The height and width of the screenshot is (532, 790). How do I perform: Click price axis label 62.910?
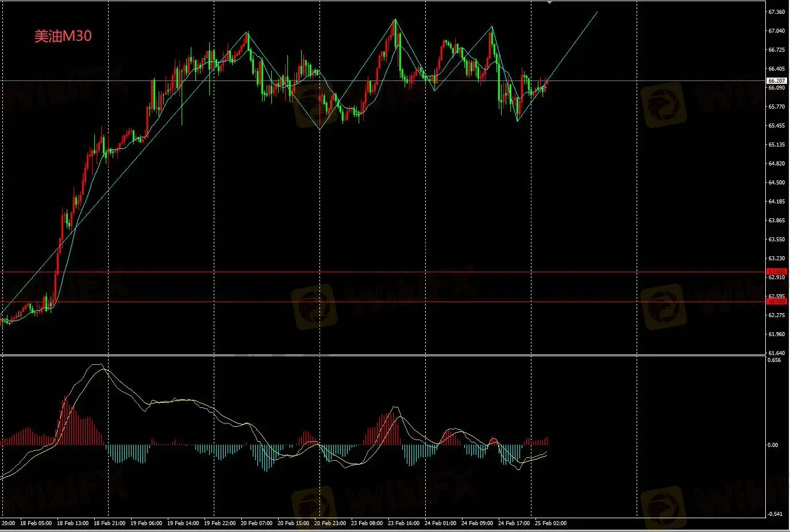coord(777,277)
